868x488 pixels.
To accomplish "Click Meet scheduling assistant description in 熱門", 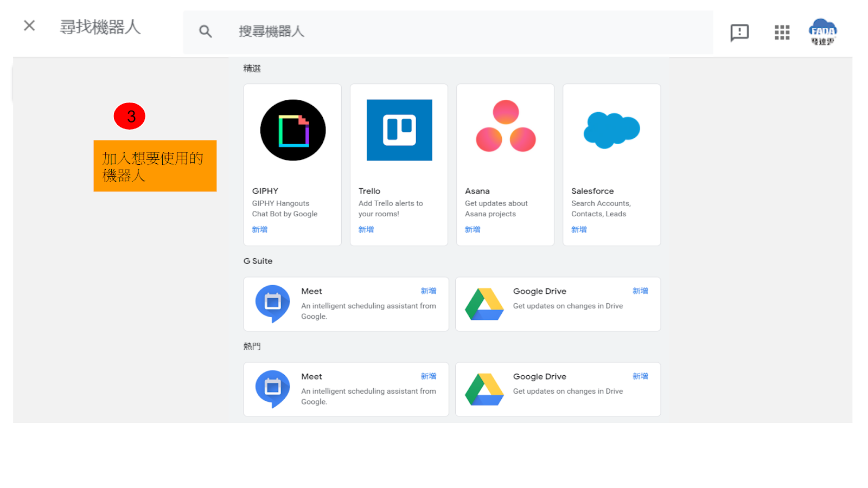I will tap(369, 396).
